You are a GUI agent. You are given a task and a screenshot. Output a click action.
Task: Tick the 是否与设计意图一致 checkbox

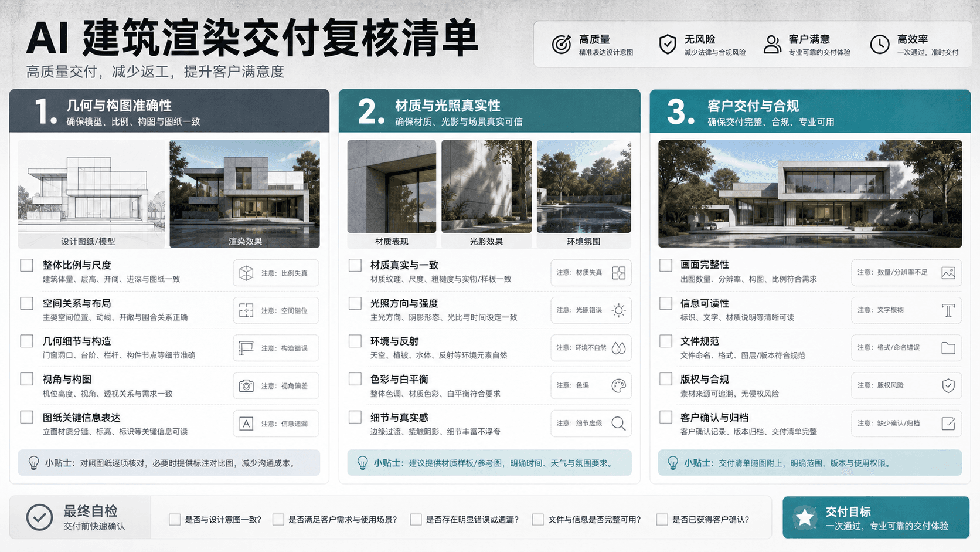coord(175,520)
